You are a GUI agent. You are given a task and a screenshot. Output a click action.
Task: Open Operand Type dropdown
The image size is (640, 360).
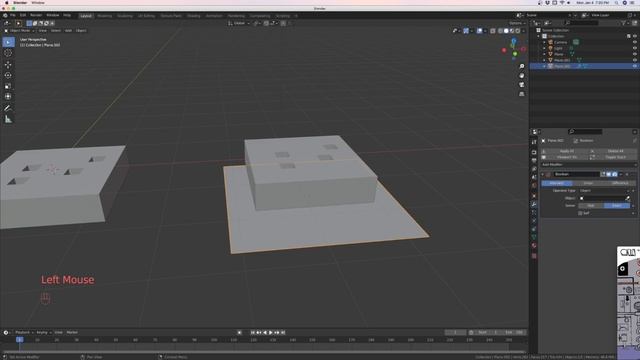pyautogui.click(x=604, y=191)
